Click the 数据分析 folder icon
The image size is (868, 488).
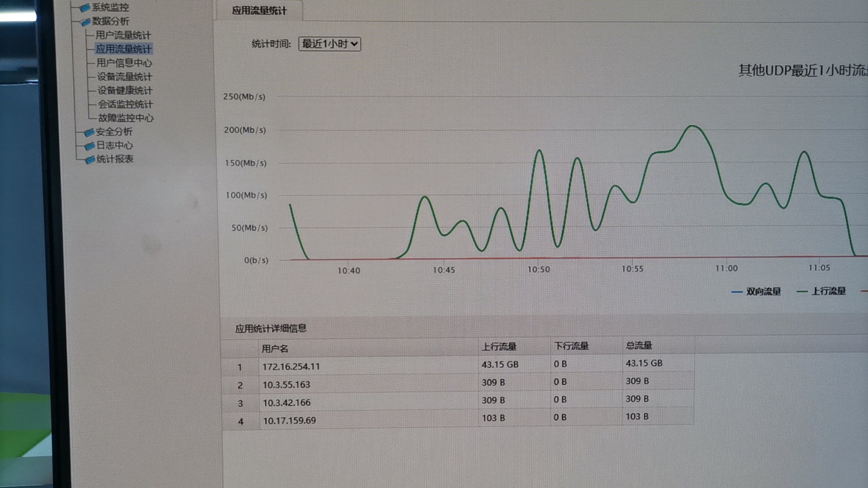click(85, 22)
